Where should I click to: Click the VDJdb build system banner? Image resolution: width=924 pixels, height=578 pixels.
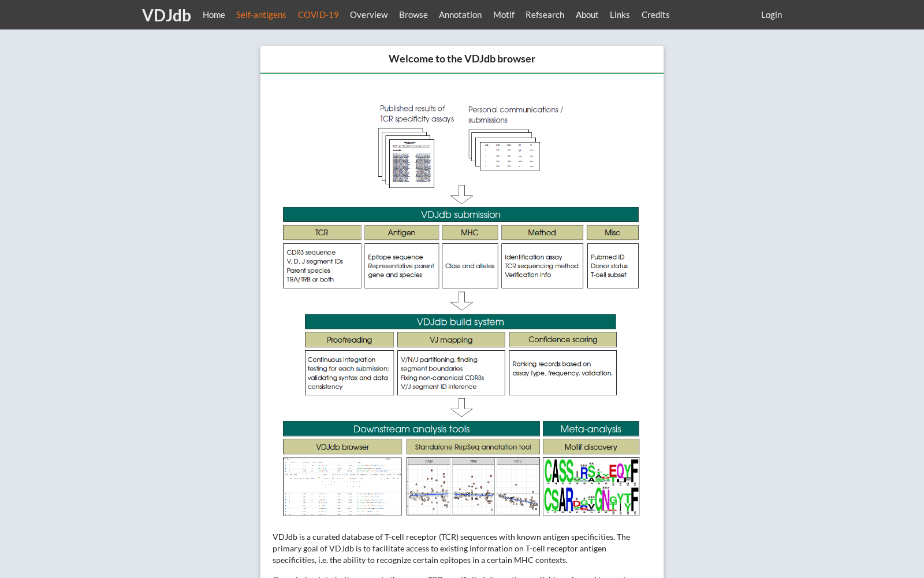[x=460, y=321]
